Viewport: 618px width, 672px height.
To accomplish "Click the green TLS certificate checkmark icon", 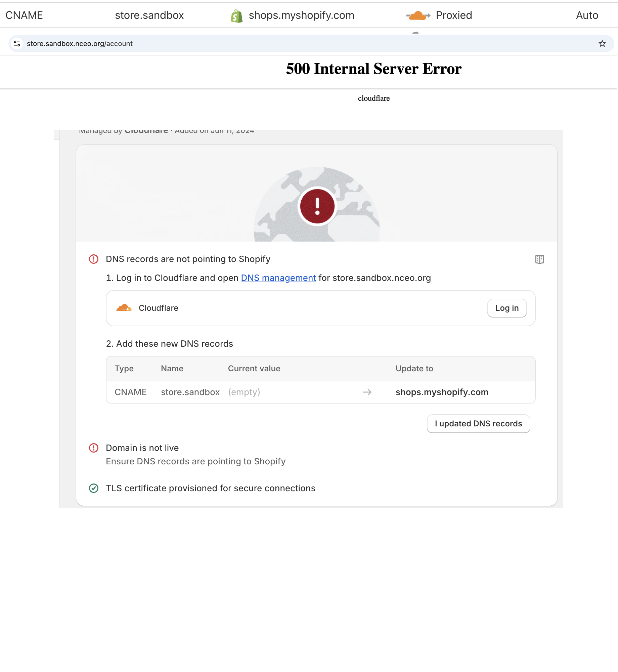I will [x=94, y=488].
